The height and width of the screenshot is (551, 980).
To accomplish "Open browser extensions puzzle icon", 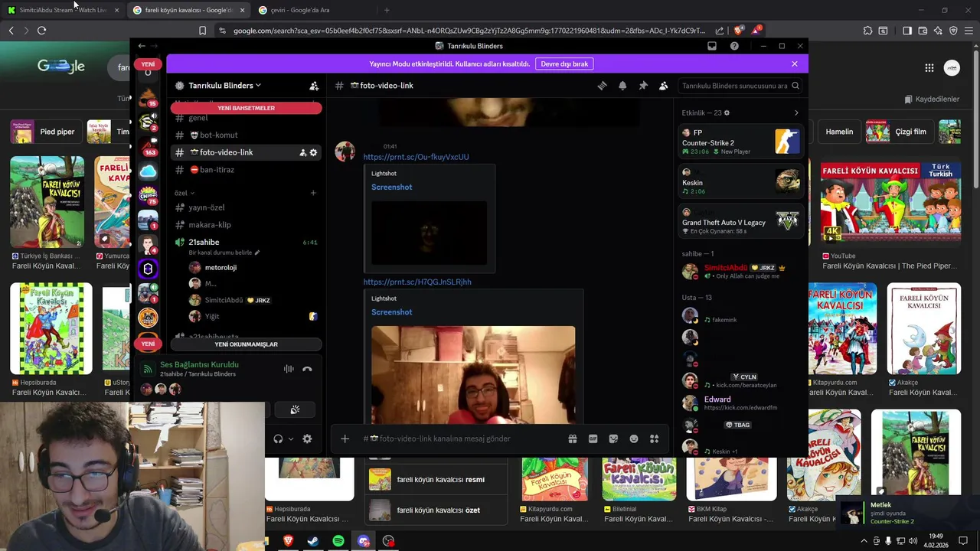I will point(867,31).
